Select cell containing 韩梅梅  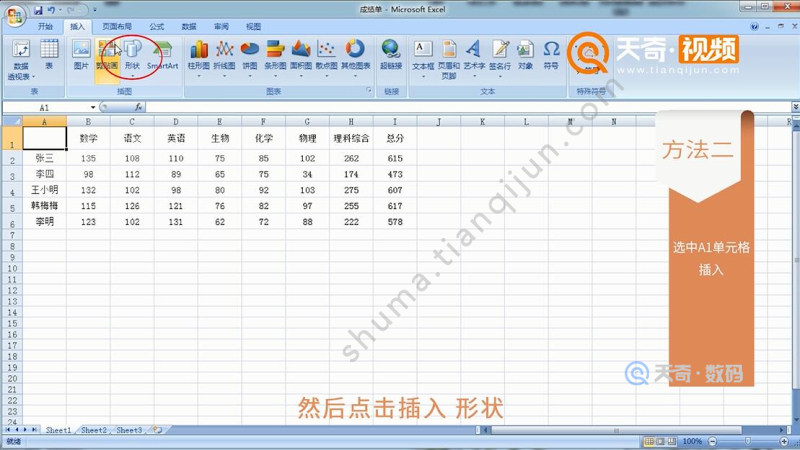click(x=44, y=206)
